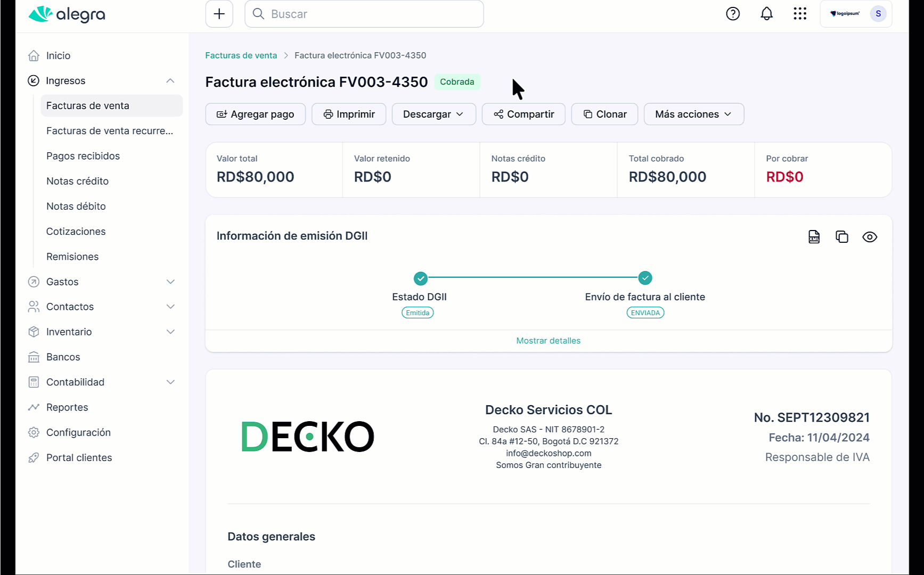Toggle eye visibility icon in DGII panel
Image resolution: width=924 pixels, height=575 pixels.
(x=870, y=237)
